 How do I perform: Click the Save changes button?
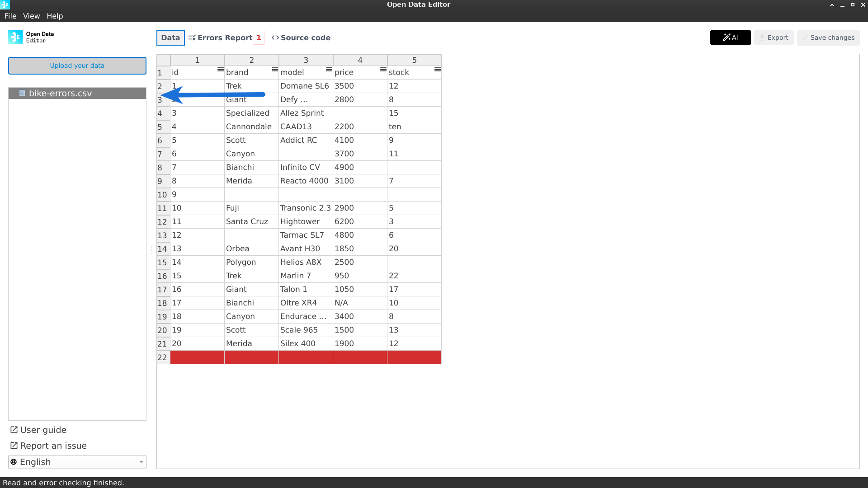pos(828,38)
